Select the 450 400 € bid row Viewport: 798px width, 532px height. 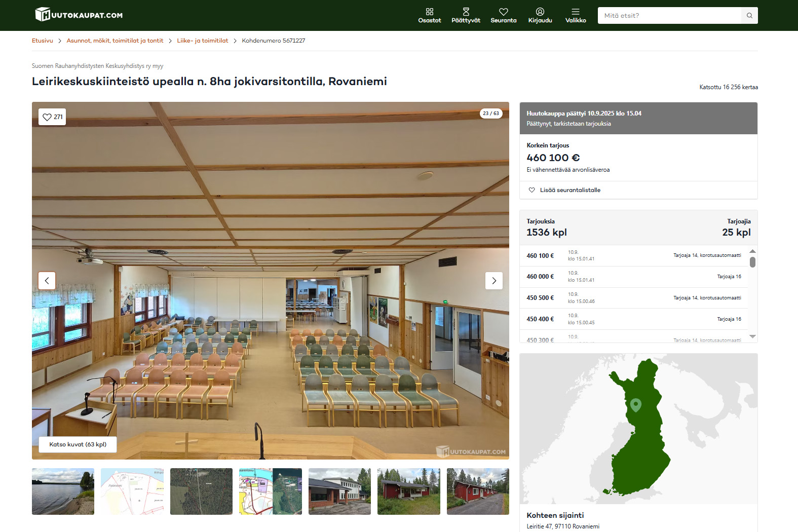(634, 319)
